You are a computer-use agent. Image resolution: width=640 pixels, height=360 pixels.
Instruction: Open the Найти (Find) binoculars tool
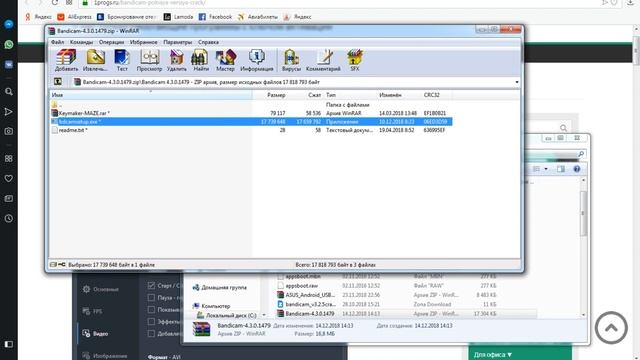200,60
